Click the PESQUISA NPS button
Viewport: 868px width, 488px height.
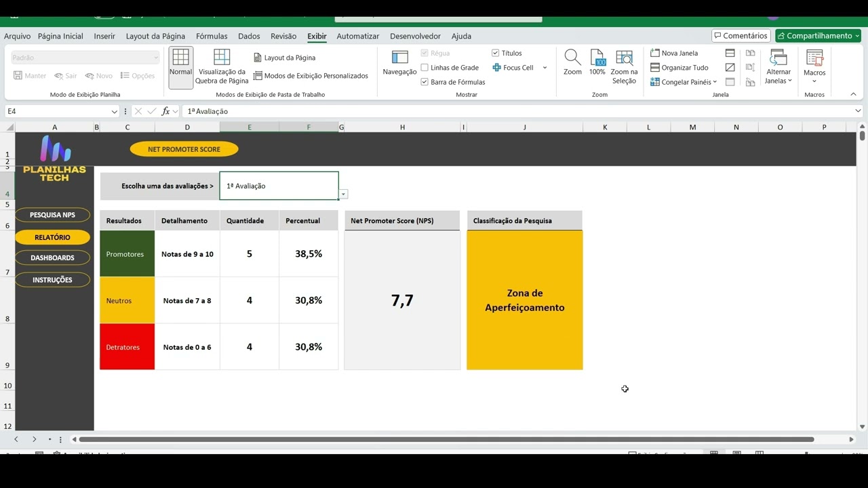(52, 215)
